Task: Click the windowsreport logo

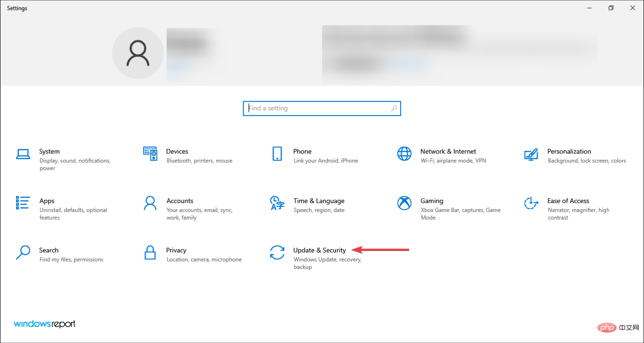Action: pyautogui.click(x=44, y=324)
